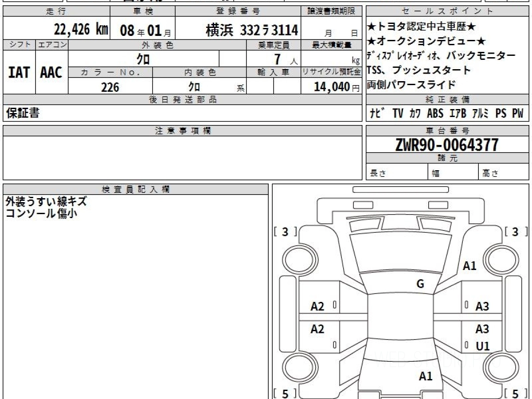Select the 保証書 entry
The image size is (532, 399).
click(23, 113)
